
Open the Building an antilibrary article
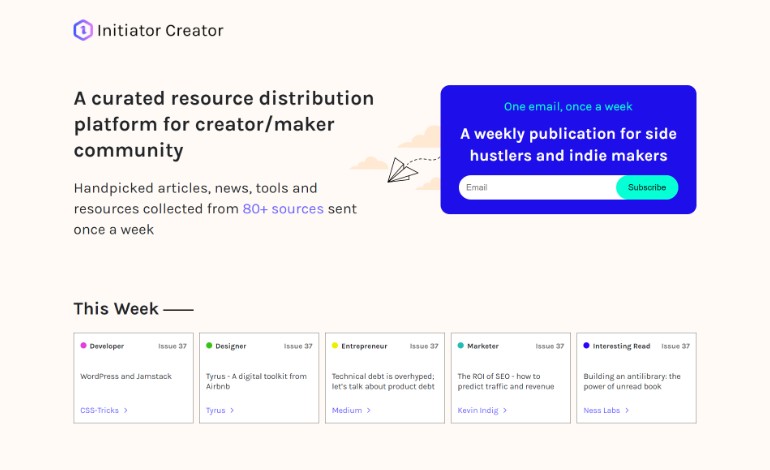(632, 381)
